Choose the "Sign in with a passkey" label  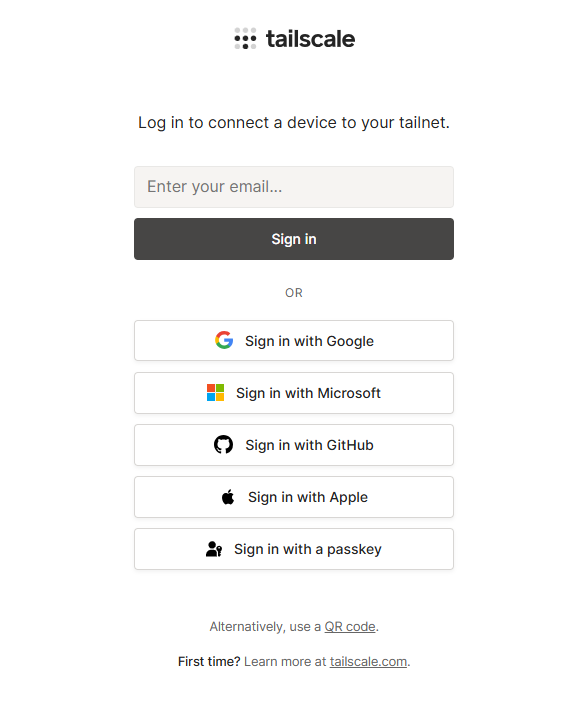click(308, 549)
